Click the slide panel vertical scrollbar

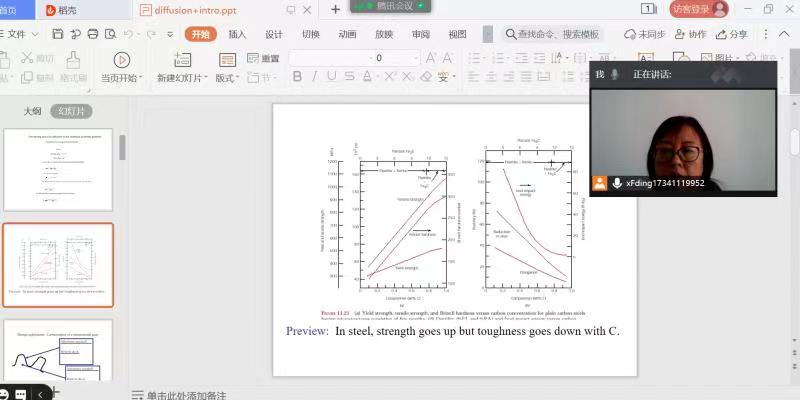122,147
